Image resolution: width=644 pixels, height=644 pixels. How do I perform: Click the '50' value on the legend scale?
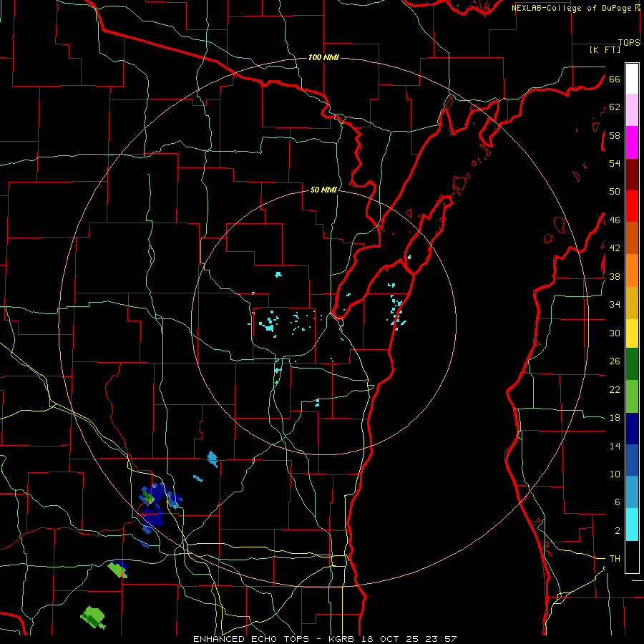click(x=615, y=192)
